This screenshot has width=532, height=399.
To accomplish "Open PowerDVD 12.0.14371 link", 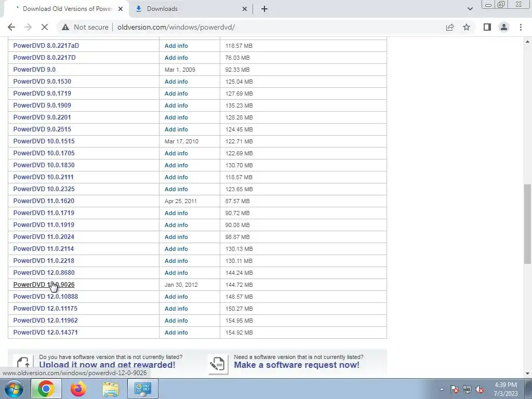I will click(46, 332).
